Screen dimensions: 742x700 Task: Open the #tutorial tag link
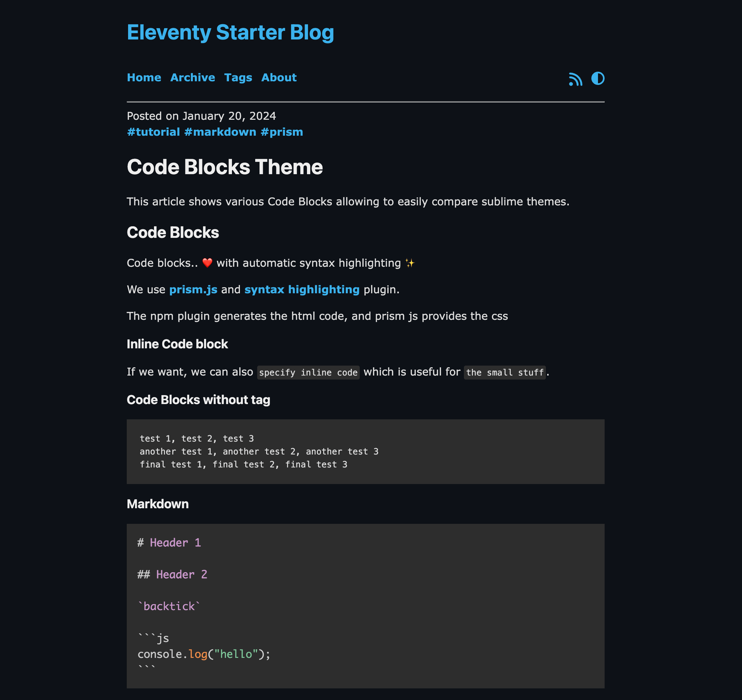(x=153, y=132)
